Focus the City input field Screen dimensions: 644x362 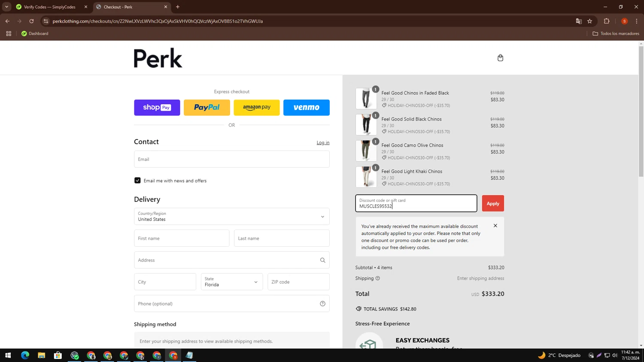point(165,282)
